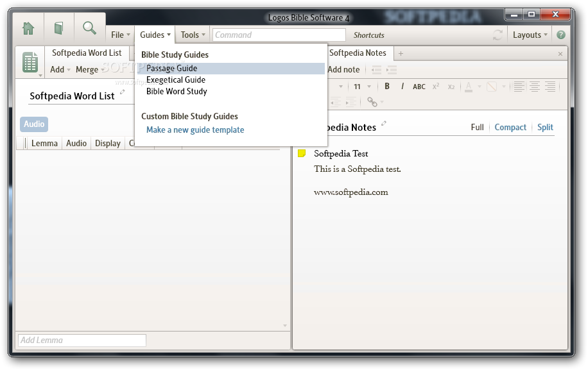Screen dimensions: 588x370
Task: Collapse the Guides menu
Action: (155, 35)
